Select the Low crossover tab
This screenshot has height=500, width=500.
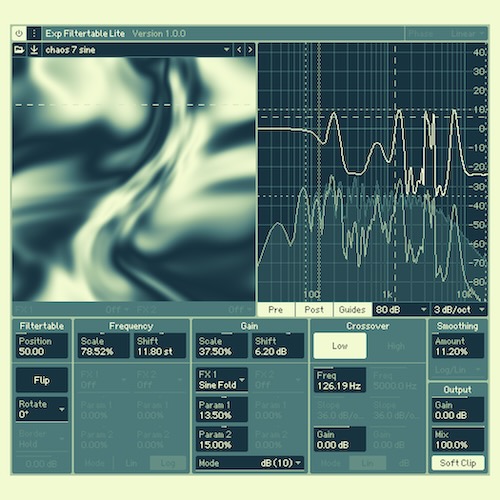pyautogui.click(x=340, y=346)
